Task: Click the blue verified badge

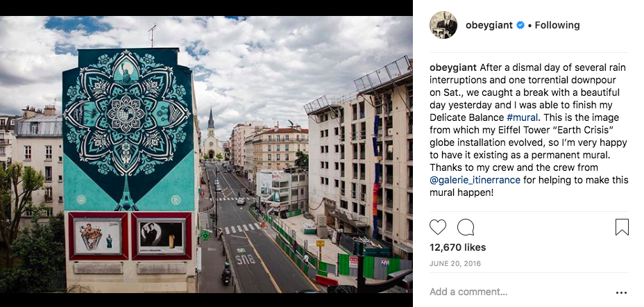Action: point(520,25)
